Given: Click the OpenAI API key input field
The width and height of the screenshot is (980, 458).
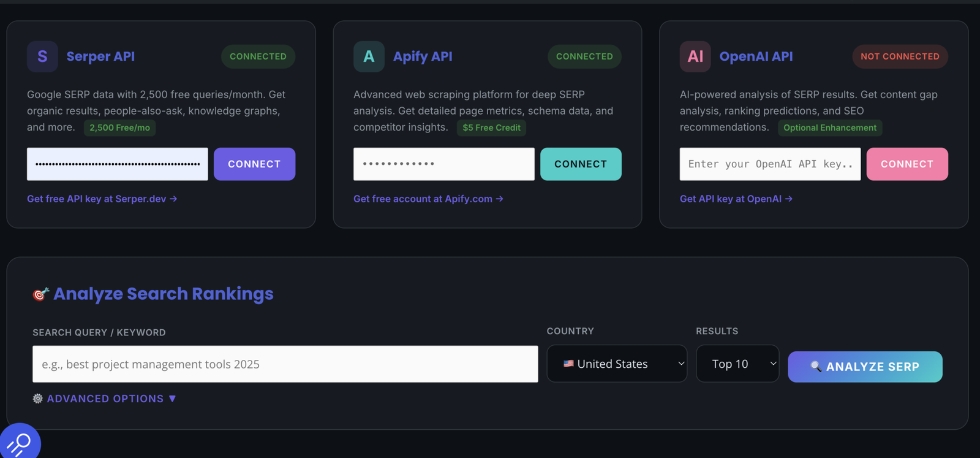Looking at the screenshot, I should 771,164.
